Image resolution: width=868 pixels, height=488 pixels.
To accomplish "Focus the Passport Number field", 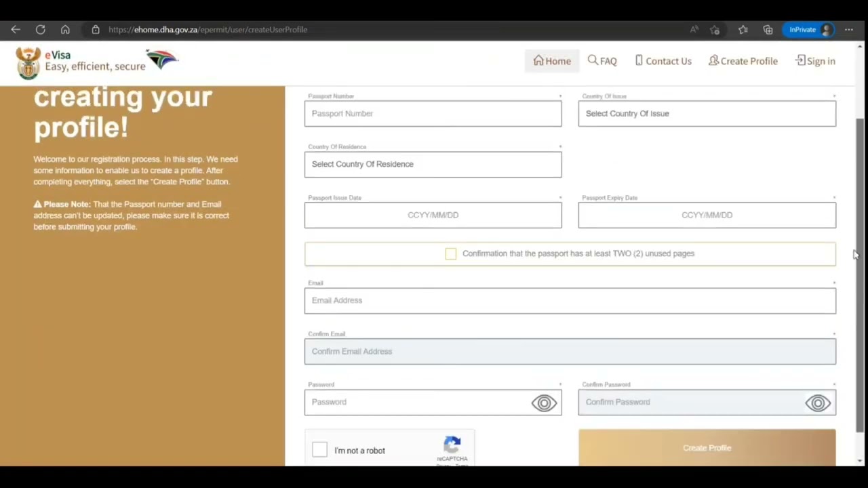I will click(433, 114).
